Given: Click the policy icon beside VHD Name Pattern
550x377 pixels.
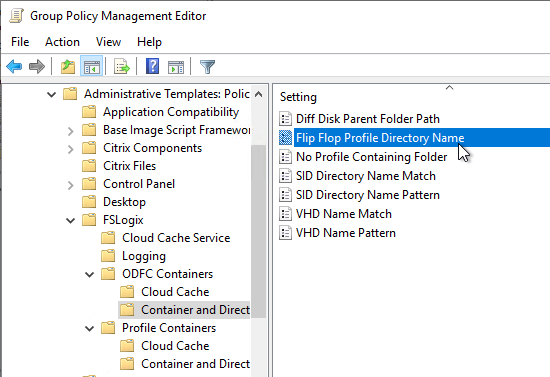Looking at the screenshot, I should [x=286, y=233].
